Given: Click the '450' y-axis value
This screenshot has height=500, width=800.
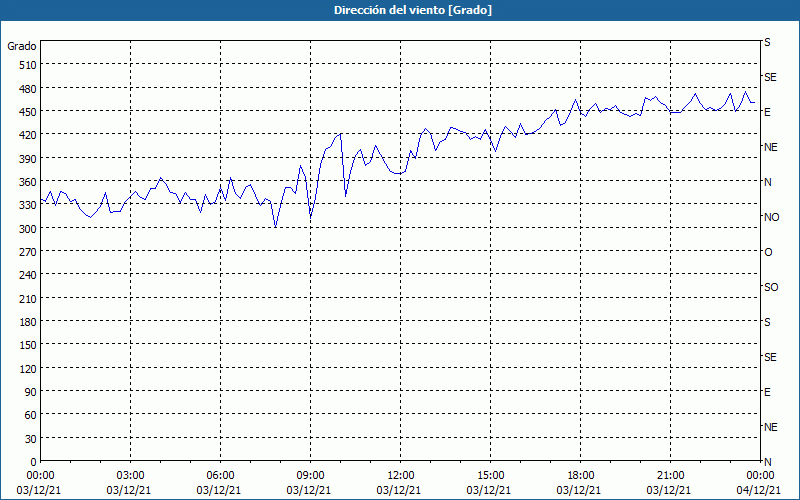Looking at the screenshot, I should (x=28, y=112).
